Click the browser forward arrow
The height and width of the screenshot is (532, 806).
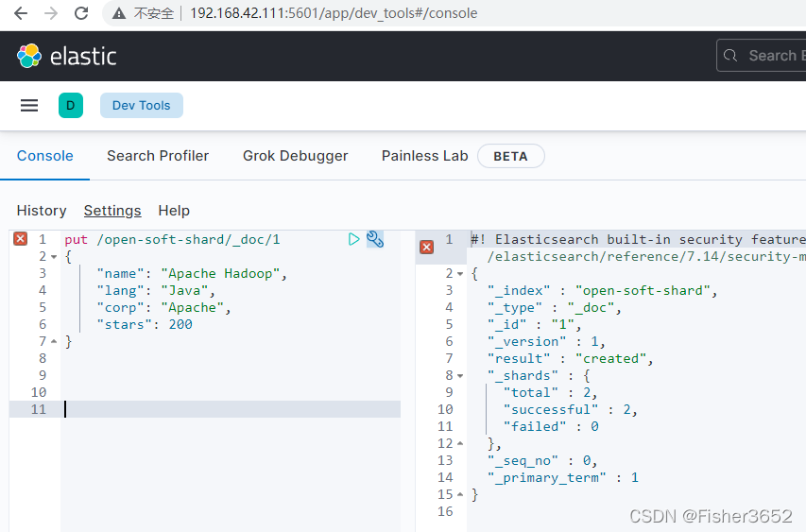click(51, 13)
